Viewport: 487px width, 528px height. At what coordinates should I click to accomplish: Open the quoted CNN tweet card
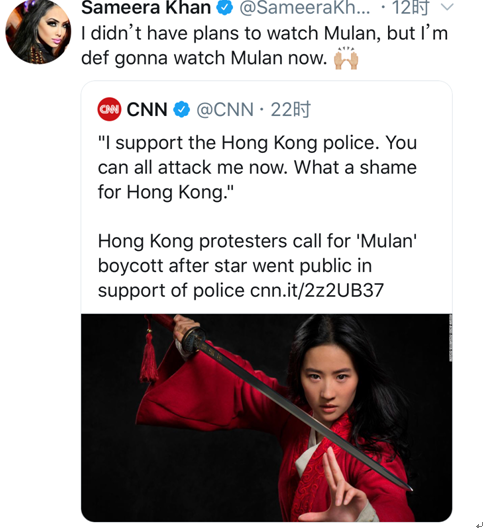click(266, 301)
